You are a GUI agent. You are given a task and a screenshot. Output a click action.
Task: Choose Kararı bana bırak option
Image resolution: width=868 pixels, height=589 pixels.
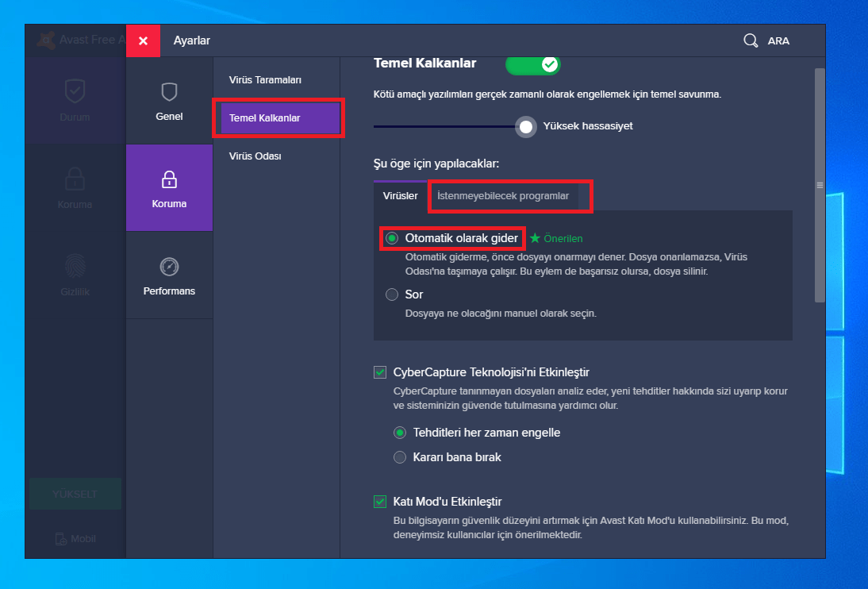tap(400, 457)
